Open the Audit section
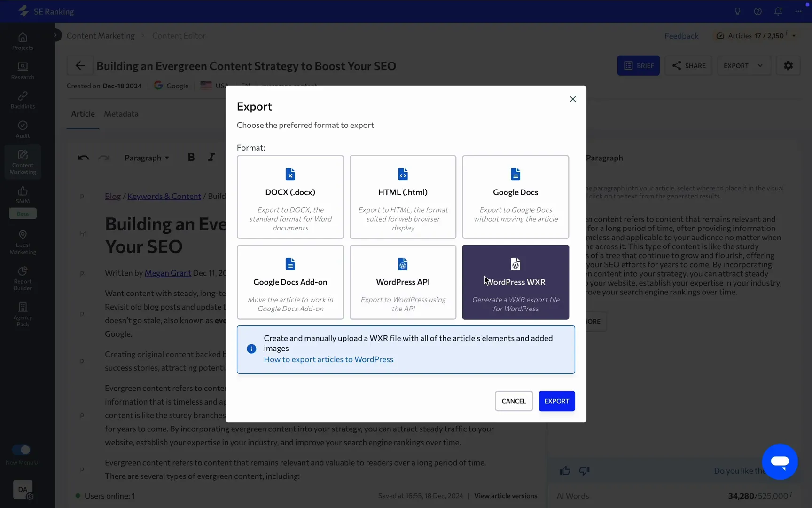The height and width of the screenshot is (508, 812). click(22, 129)
